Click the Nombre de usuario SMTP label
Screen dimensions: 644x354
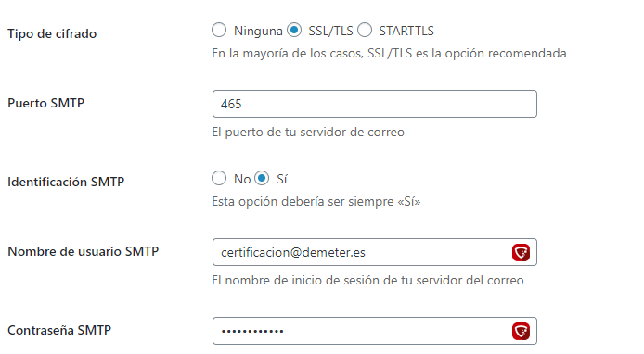(x=84, y=251)
